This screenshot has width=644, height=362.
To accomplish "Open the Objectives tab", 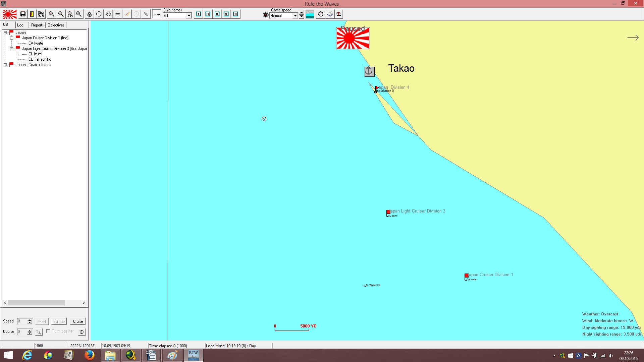I will pos(56,25).
